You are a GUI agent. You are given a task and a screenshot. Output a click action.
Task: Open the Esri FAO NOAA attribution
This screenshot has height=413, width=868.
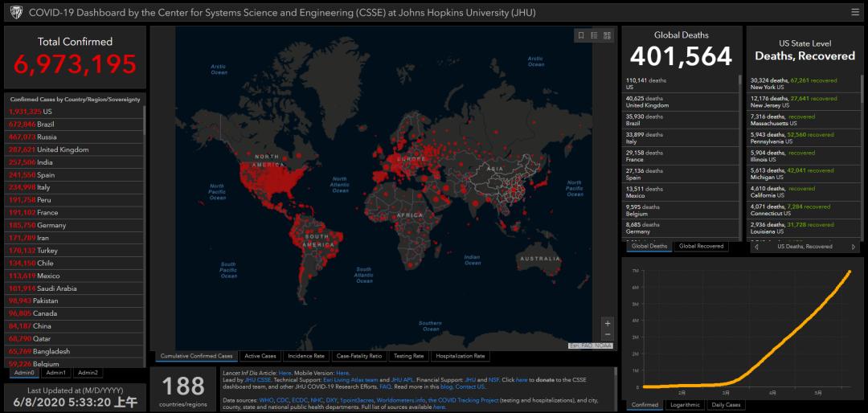click(590, 346)
